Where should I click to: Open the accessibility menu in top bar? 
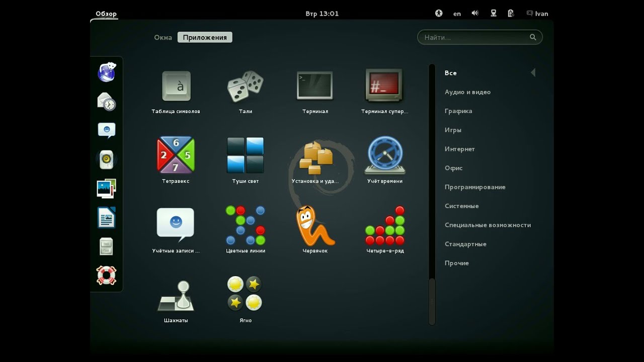439,14
